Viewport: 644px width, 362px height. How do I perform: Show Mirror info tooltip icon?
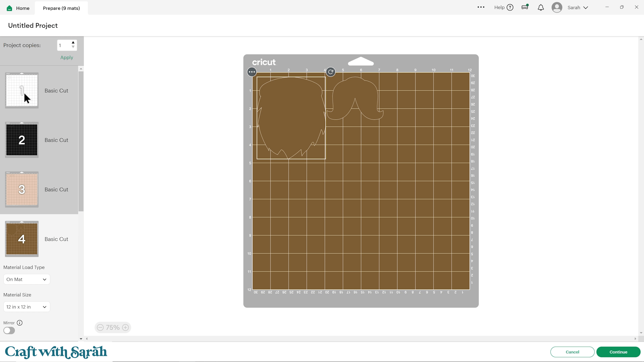[20, 323]
